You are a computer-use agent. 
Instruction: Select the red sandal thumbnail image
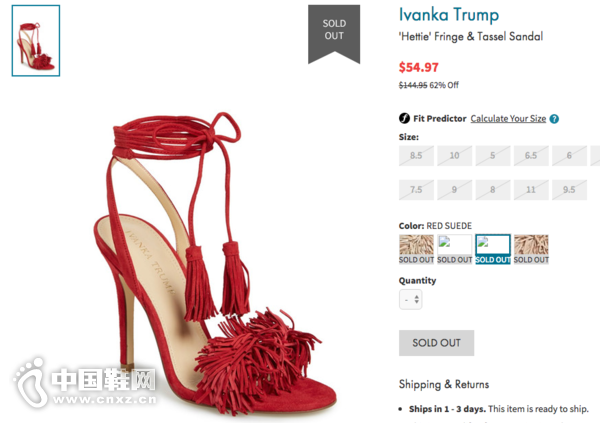click(36, 41)
